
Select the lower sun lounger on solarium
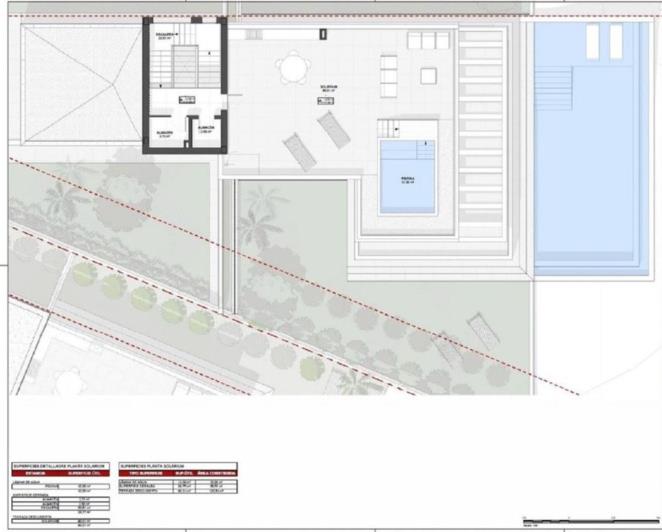[300, 152]
